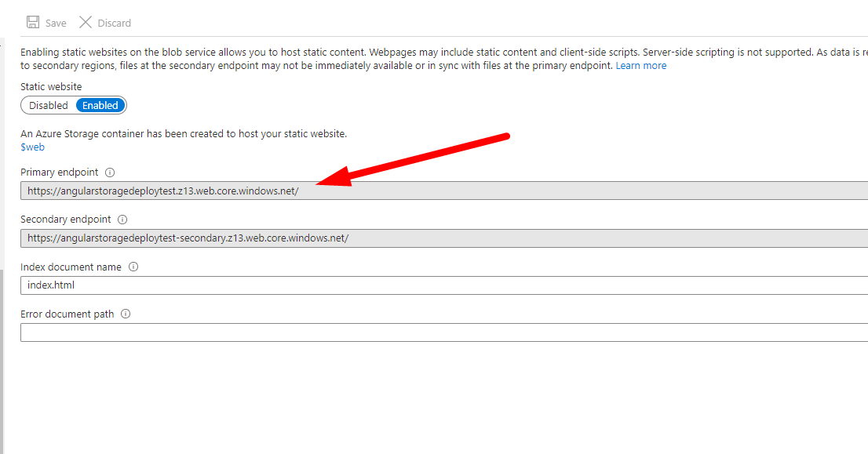The height and width of the screenshot is (454, 868).
Task: Open the Secondary endpoint info tooltip icon
Action: [122, 220]
